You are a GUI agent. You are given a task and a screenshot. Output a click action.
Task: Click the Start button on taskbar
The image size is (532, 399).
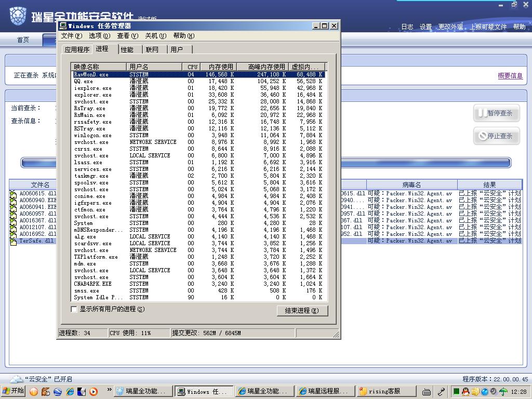(x=14, y=391)
